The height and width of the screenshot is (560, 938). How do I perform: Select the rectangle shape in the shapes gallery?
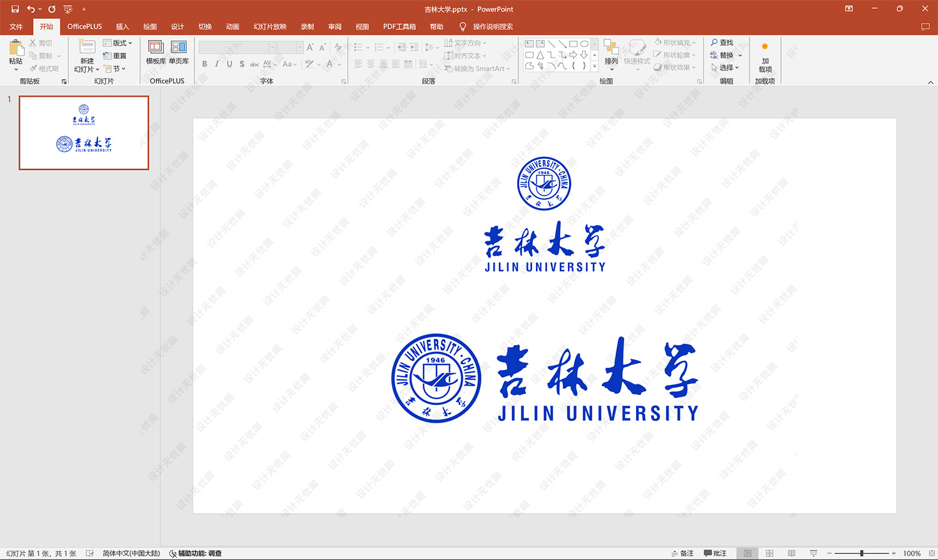pyautogui.click(x=573, y=44)
